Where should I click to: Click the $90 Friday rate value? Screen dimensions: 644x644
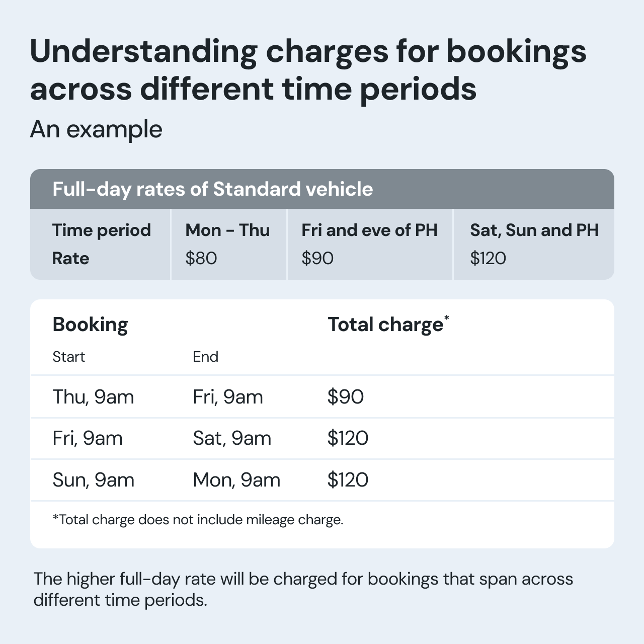317,258
